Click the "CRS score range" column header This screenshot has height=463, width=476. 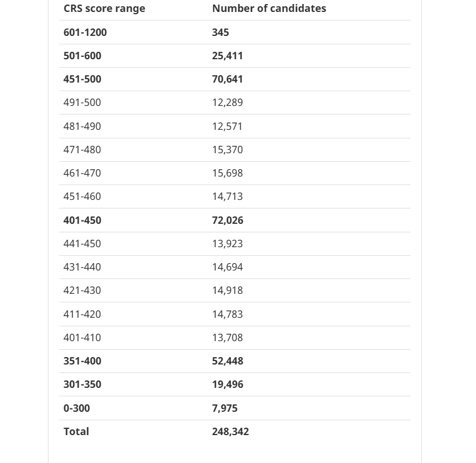pyautogui.click(x=104, y=9)
